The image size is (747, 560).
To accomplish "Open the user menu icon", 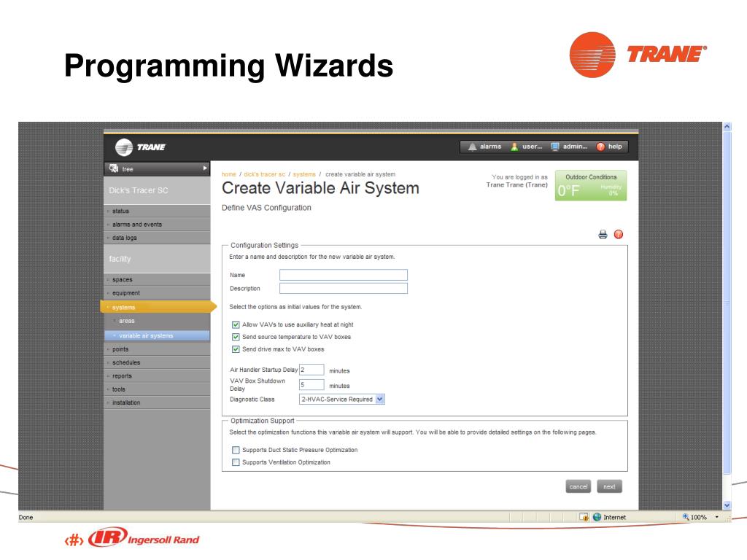I will pyautogui.click(x=514, y=147).
